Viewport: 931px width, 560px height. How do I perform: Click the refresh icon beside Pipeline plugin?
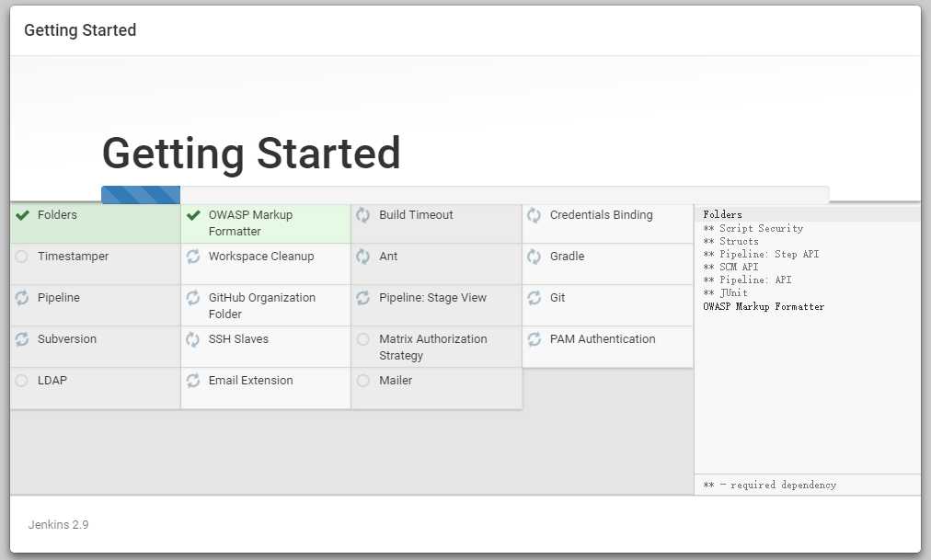[x=22, y=298]
